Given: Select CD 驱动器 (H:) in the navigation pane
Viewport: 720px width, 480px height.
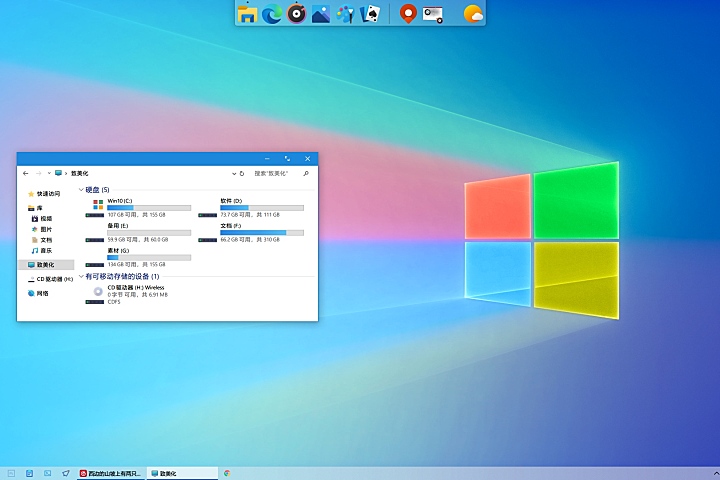Looking at the screenshot, I should (51, 279).
